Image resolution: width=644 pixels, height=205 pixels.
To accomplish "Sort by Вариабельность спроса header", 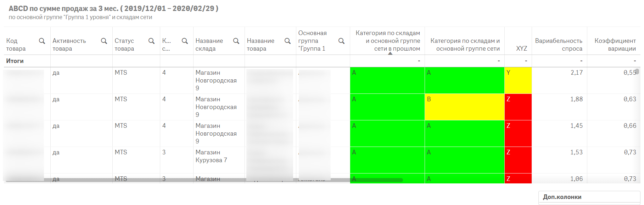I will 559,45.
